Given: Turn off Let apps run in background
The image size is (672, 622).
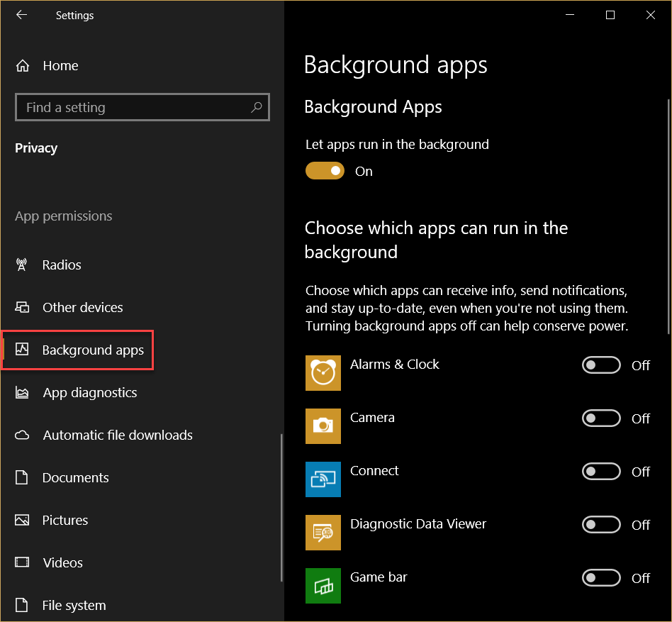Looking at the screenshot, I should [x=325, y=171].
